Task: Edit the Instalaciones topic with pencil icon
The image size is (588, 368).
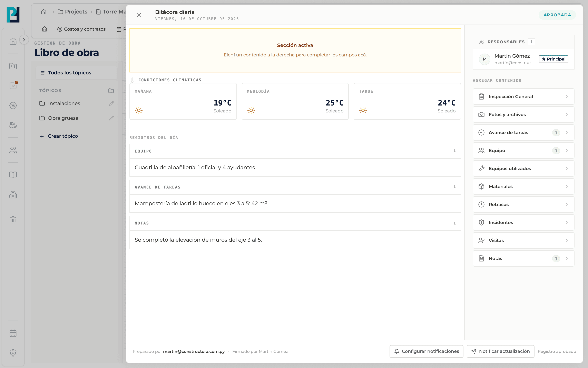Action: point(111,103)
